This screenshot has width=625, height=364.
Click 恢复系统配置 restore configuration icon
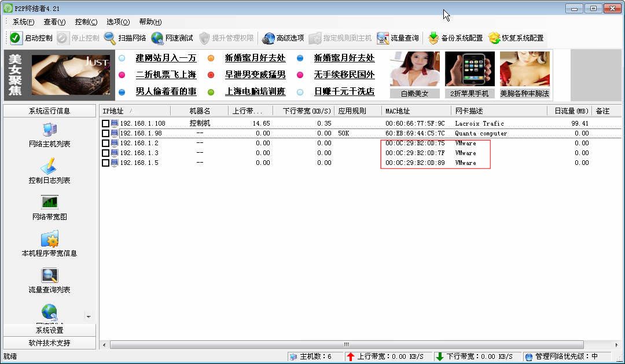pyautogui.click(x=494, y=38)
